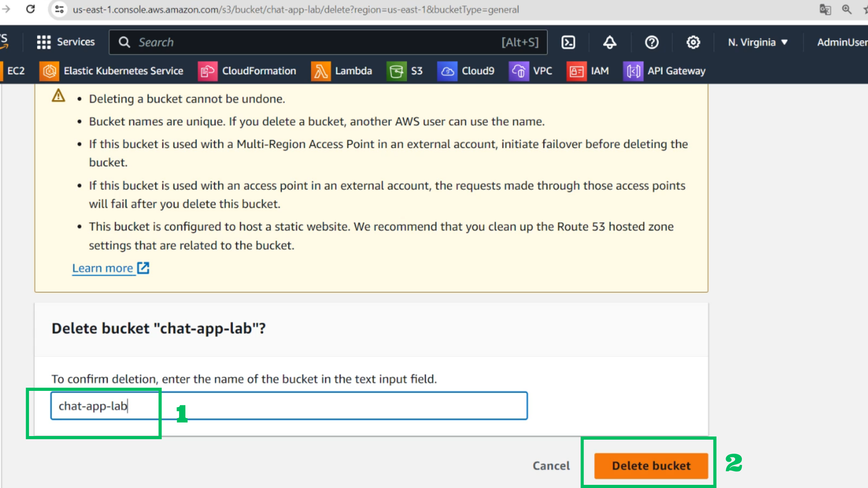Click the AWS console search box
Viewport: 868px width, 488px height.
pyautogui.click(x=328, y=42)
